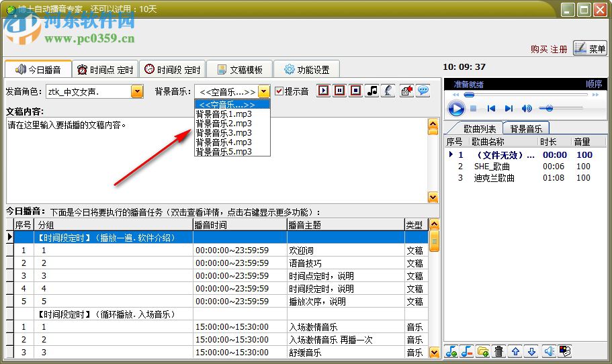
Task: Click the microphone recording icon
Action: [388, 91]
